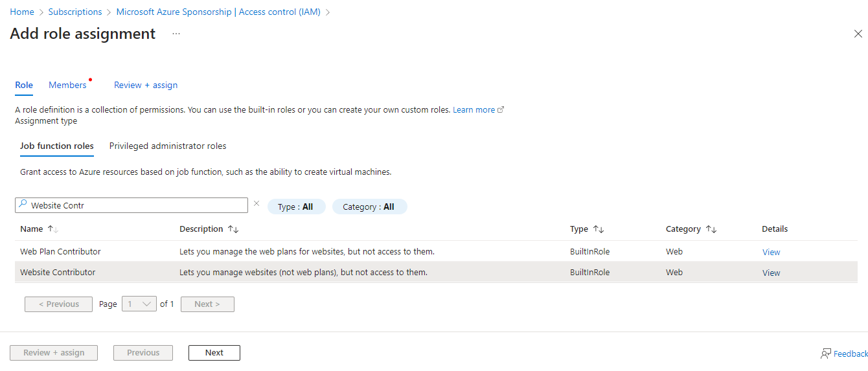
Task: Switch to the Review + assign tab
Action: (x=146, y=85)
